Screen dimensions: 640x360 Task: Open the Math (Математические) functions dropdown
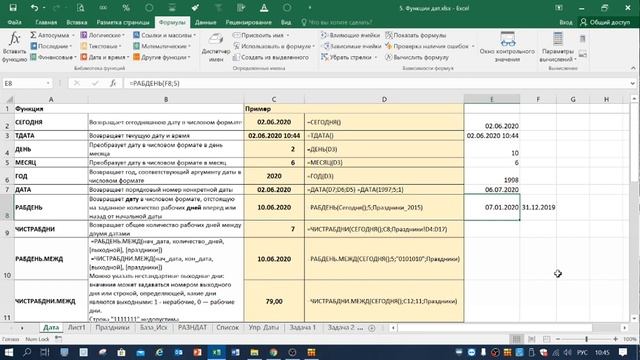(x=162, y=46)
